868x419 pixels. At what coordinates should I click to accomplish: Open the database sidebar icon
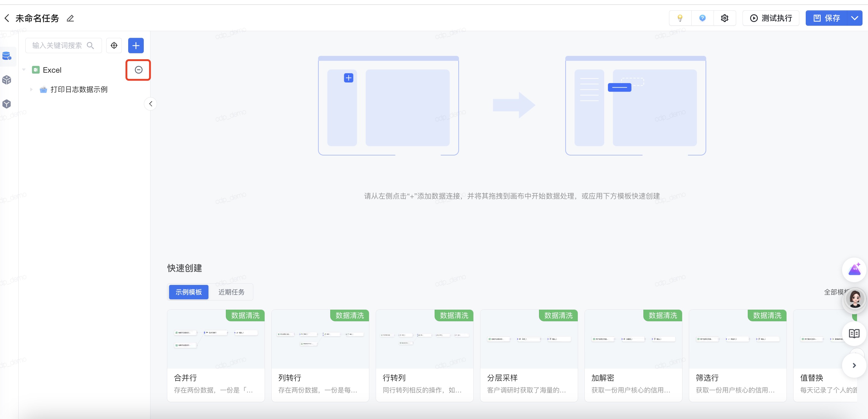(7, 56)
